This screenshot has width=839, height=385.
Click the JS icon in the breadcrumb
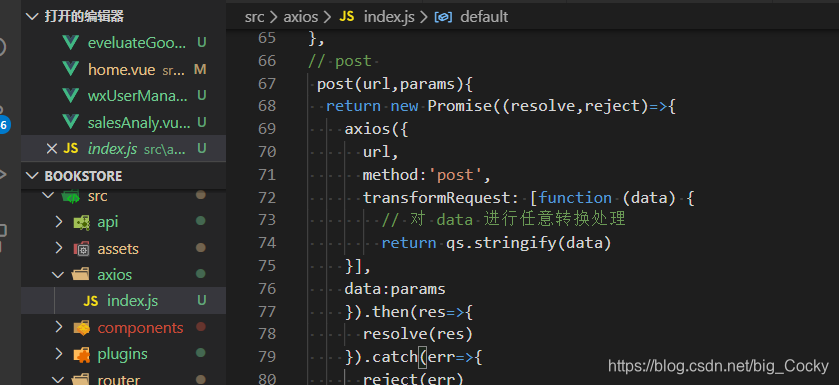click(347, 17)
